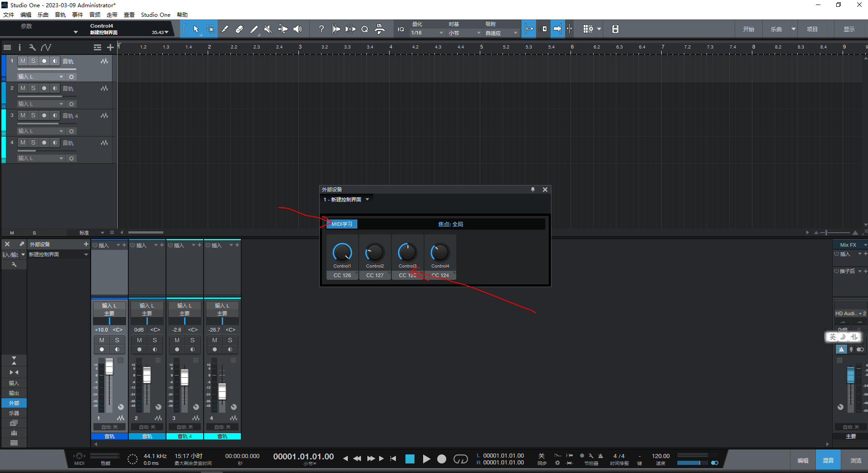Select the Arrow tool in toolbar
This screenshot has height=473, width=868.
(196, 29)
